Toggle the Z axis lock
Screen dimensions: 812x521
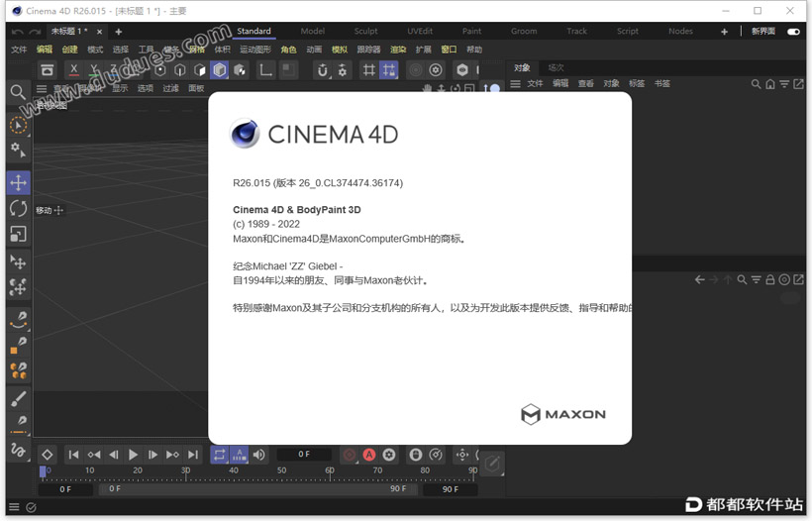[114, 70]
